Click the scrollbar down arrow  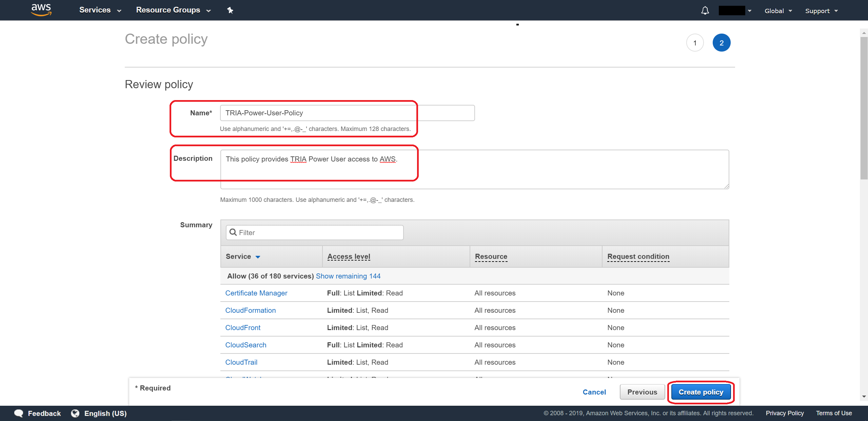[864, 396]
